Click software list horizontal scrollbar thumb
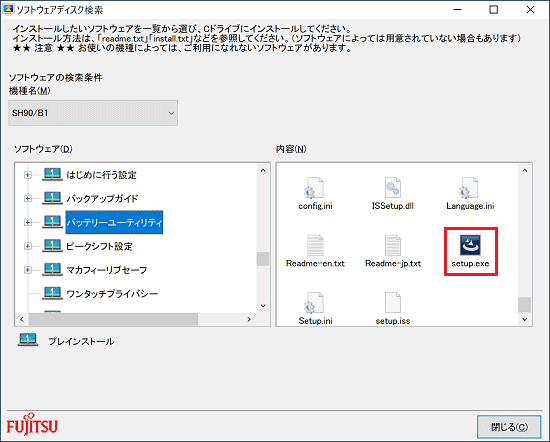This screenshot has width=550, height=442. pyautogui.click(x=113, y=319)
